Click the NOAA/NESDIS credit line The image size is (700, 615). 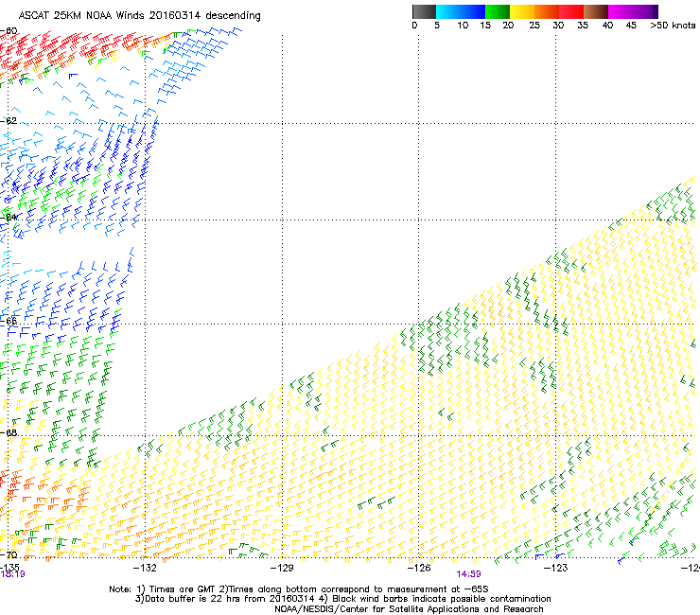pyautogui.click(x=409, y=609)
